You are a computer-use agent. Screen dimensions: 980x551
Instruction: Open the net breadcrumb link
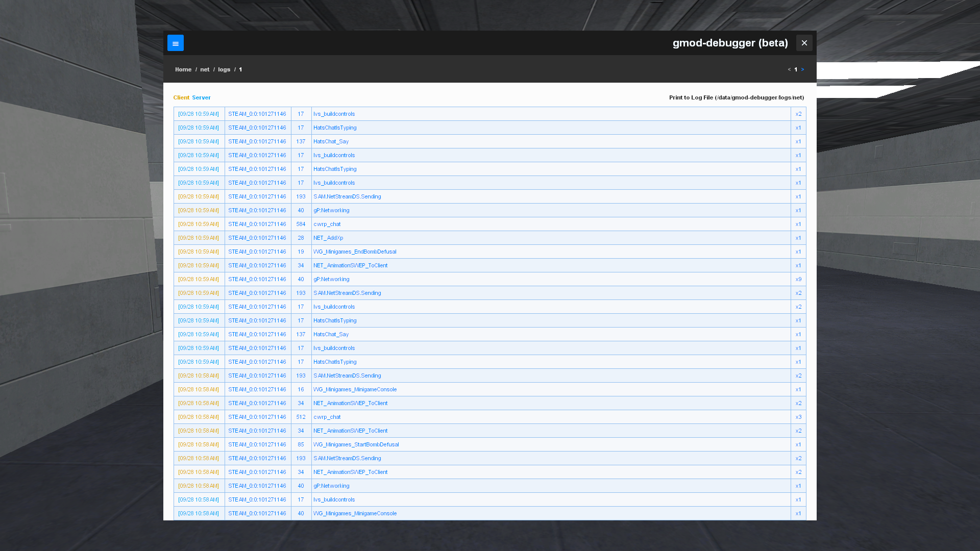(205, 69)
